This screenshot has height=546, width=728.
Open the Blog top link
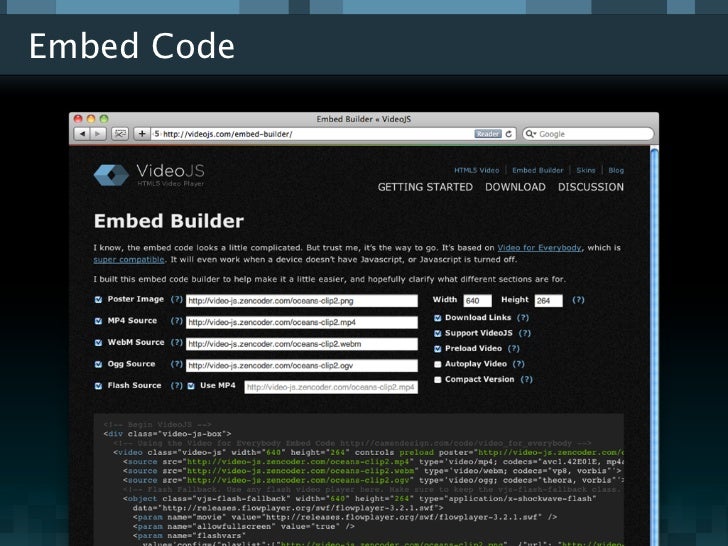[x=616, y=170]
